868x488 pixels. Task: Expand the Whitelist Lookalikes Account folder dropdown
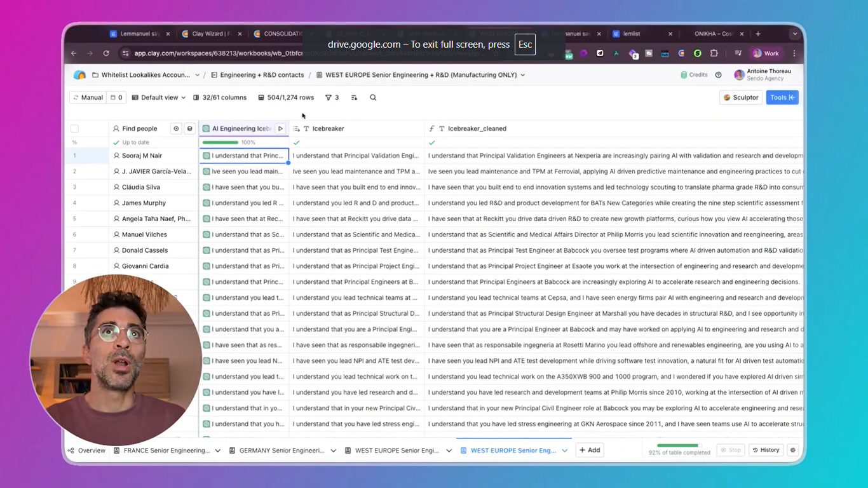(198, 75)
